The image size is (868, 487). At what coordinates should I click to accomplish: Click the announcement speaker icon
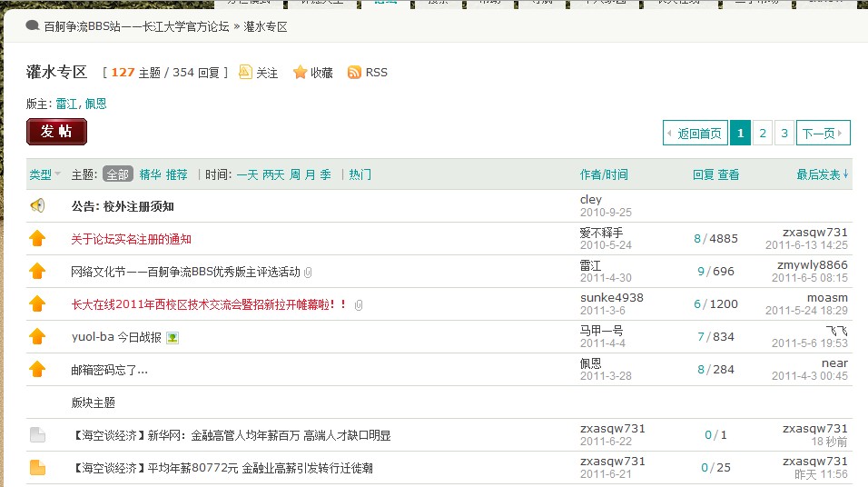point(37,206)
